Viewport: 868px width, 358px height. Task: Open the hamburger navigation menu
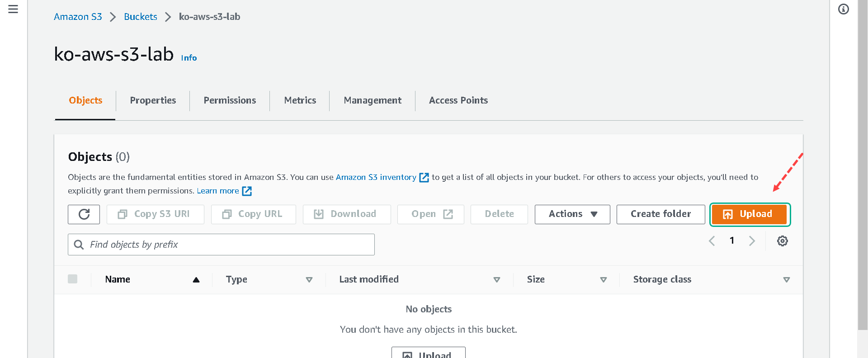[x=13, y=9]
